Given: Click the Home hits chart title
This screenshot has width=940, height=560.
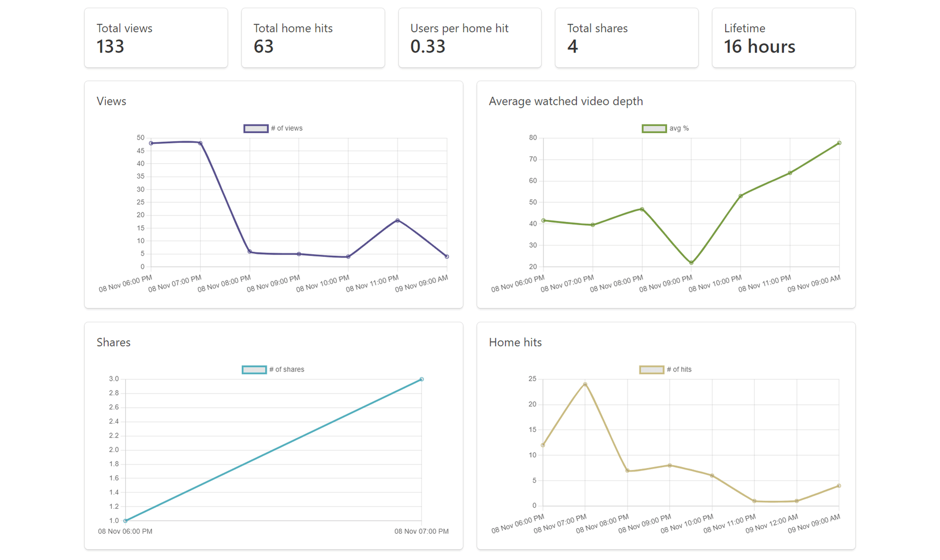Looking at the screenshot, I should tap(515, 343).
